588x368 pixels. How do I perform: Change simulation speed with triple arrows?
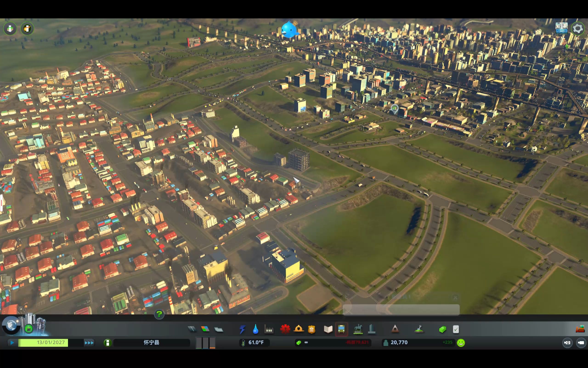89,343
